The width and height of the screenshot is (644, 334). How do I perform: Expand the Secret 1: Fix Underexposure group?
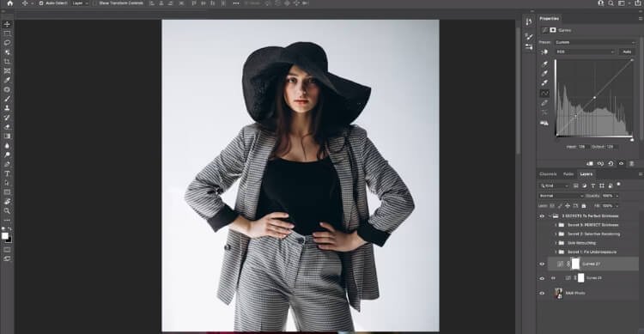pyautogui.click(x=556, y=252)
